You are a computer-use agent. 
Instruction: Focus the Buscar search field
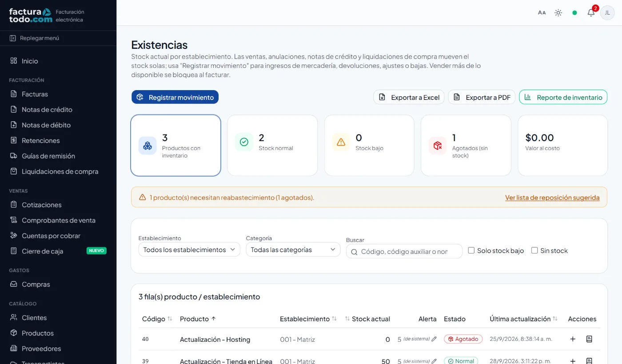pos(404,252)
